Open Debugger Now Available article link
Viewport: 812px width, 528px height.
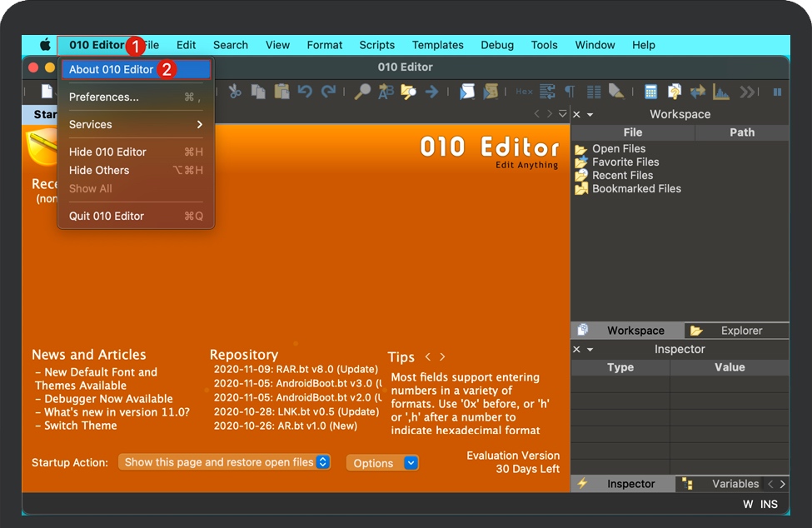click(108, 399)
